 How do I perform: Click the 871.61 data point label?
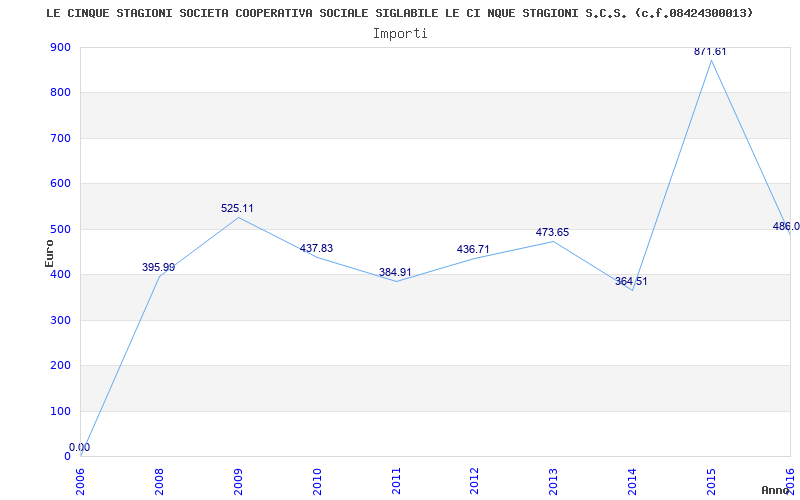tap(710, 52)
